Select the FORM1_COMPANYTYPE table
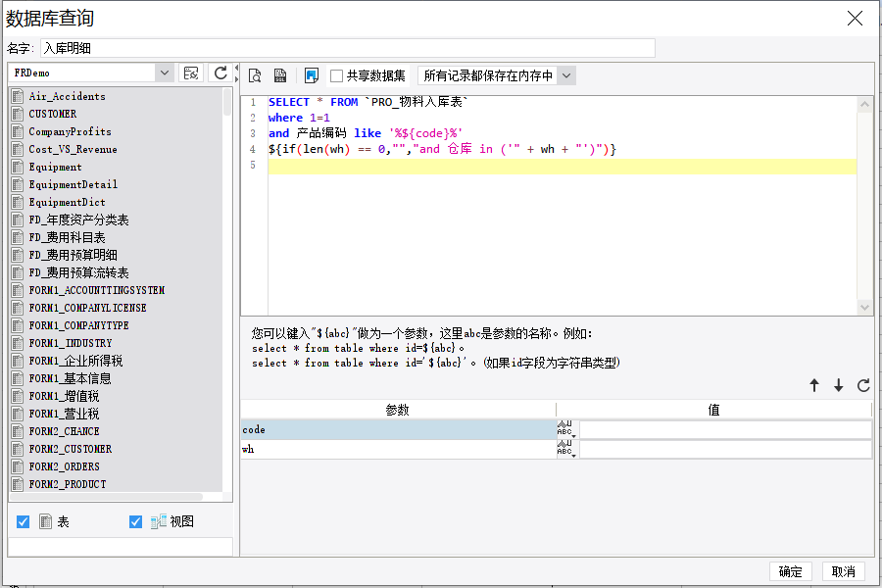This screenshot has height=588, width=882. pyautogui.click(x=78, y=325)
